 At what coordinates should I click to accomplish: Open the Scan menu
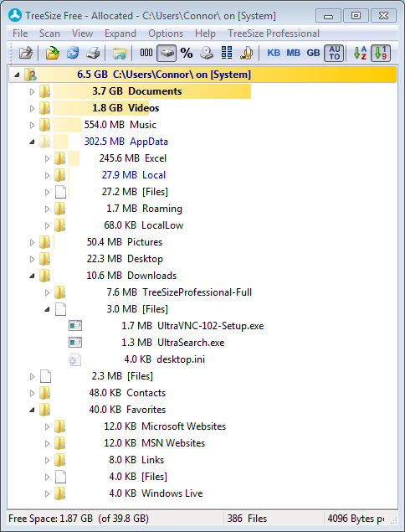pos(49,34)
